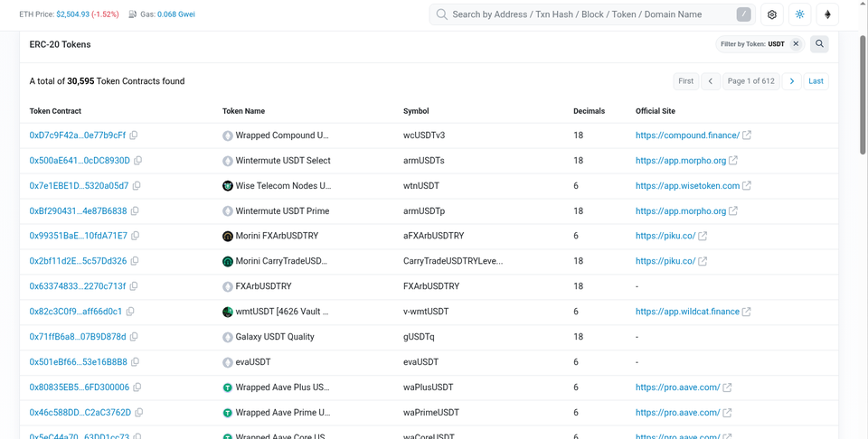Screen dimensions: 868x439
Task: Copy address 0x46c588DD...C2aC3762D
Action: (x=139, y=413)
